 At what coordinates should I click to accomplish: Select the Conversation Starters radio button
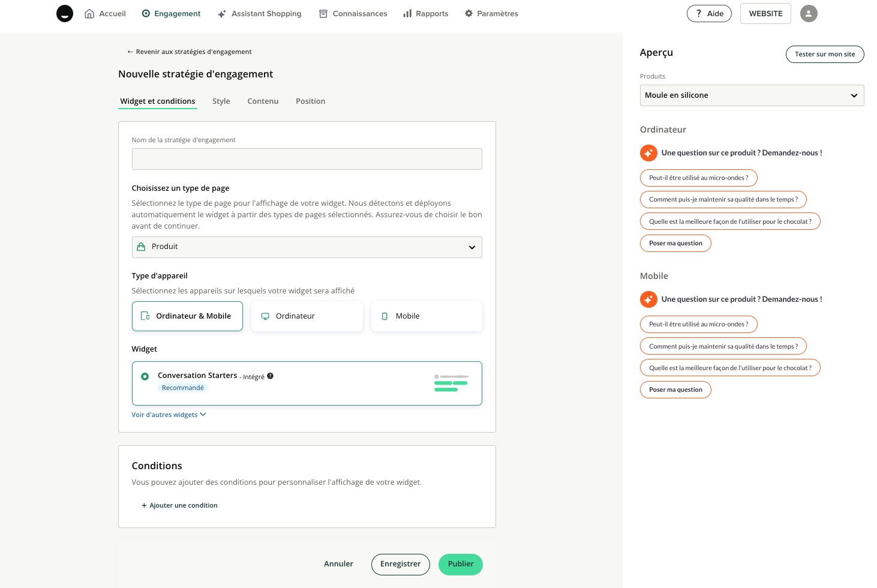click(x=145, y=377)
